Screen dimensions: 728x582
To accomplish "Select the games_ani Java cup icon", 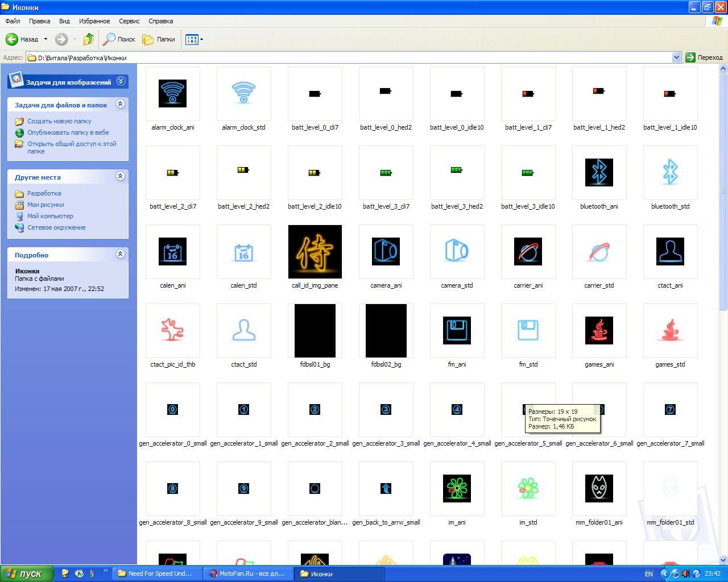I will click(599, 331).
